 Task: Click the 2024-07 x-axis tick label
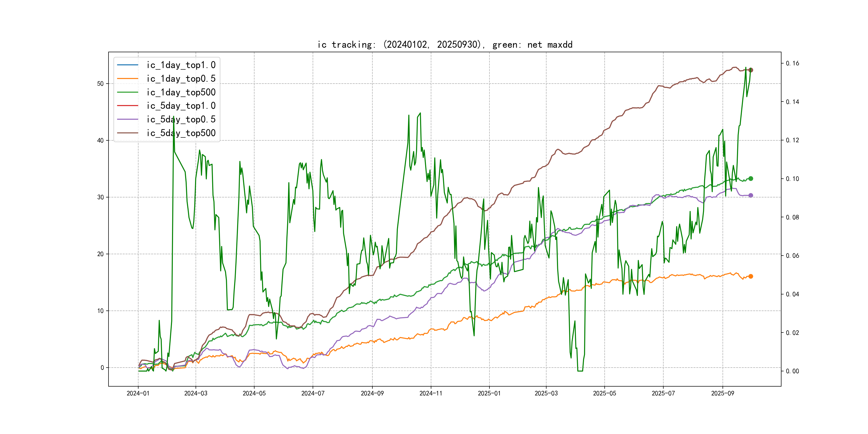coord(313,393)
